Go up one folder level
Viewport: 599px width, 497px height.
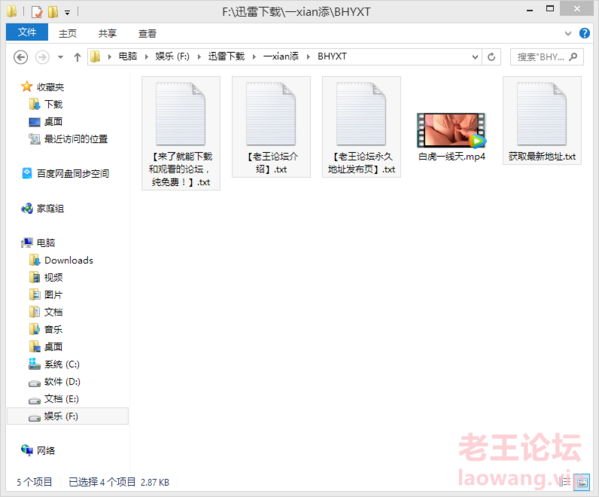click(77, 57)
